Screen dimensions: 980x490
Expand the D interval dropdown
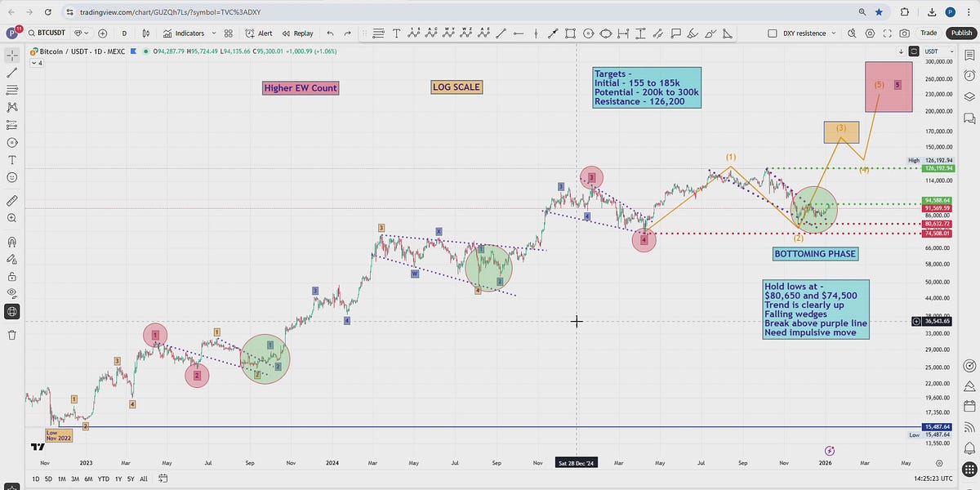pos(124,33)
